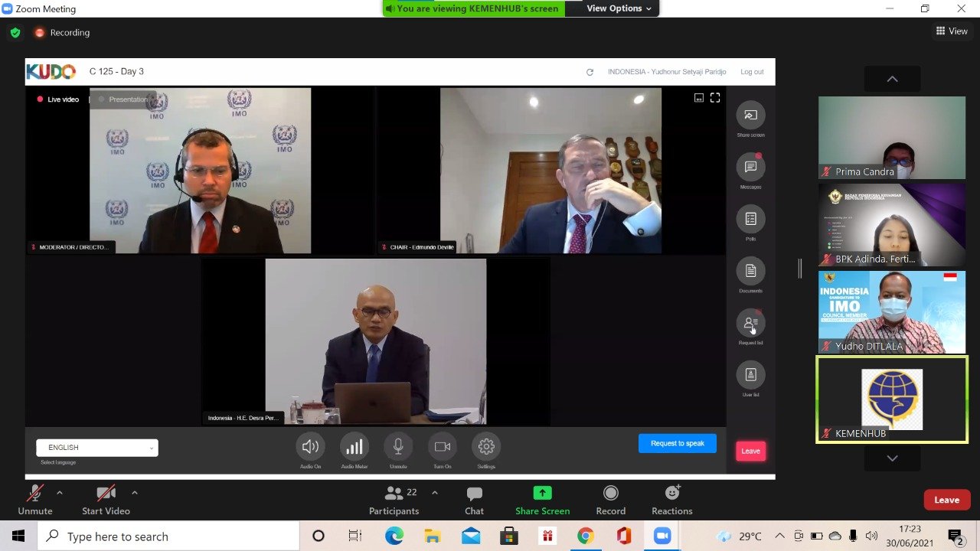Click the Request to speak button
The width and height of the screenshot is (980, 551).
pos(677,443)
